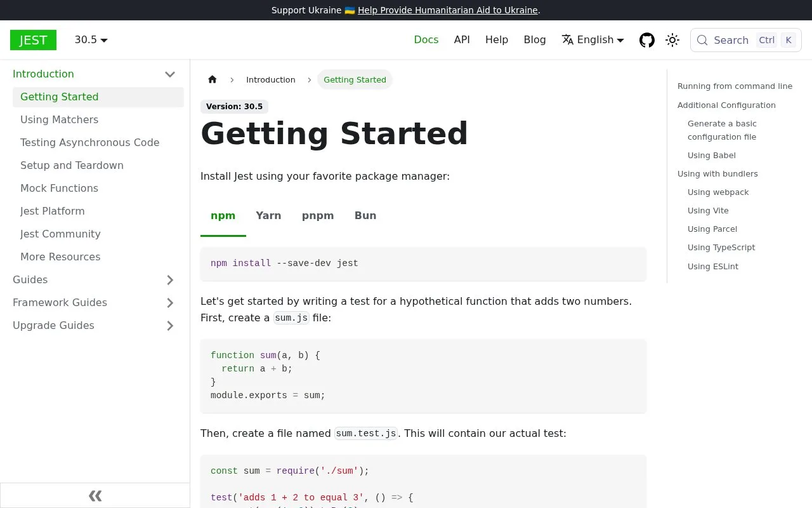Expand the Upgrade Guides category
The width and height of the screenshot is (812, 508).
[170, 326]
